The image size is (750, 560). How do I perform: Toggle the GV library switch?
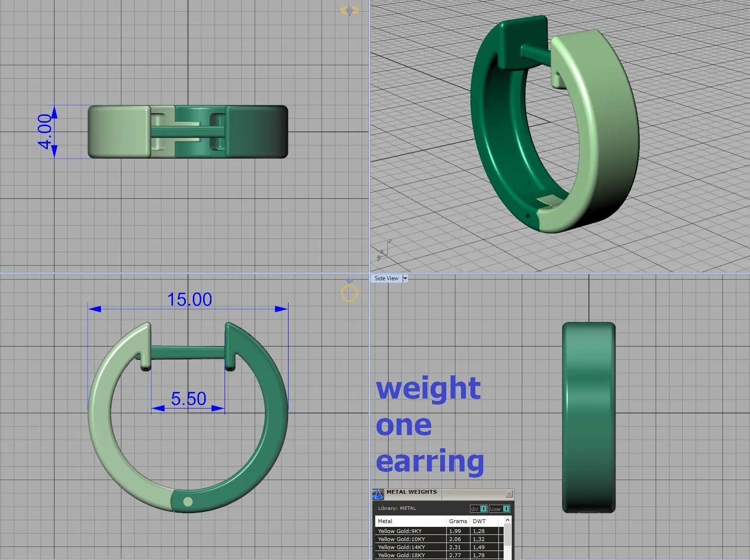point(479,509)
